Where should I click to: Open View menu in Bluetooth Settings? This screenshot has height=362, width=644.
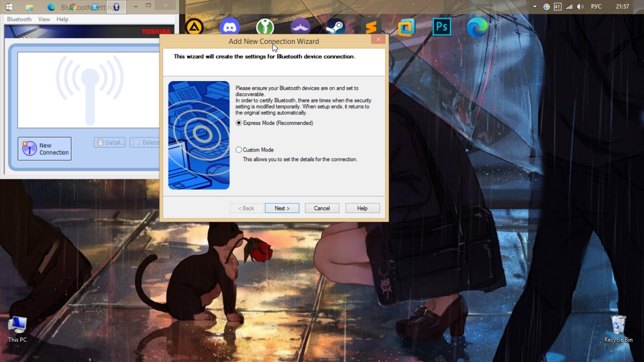click(x=44, y=19)
